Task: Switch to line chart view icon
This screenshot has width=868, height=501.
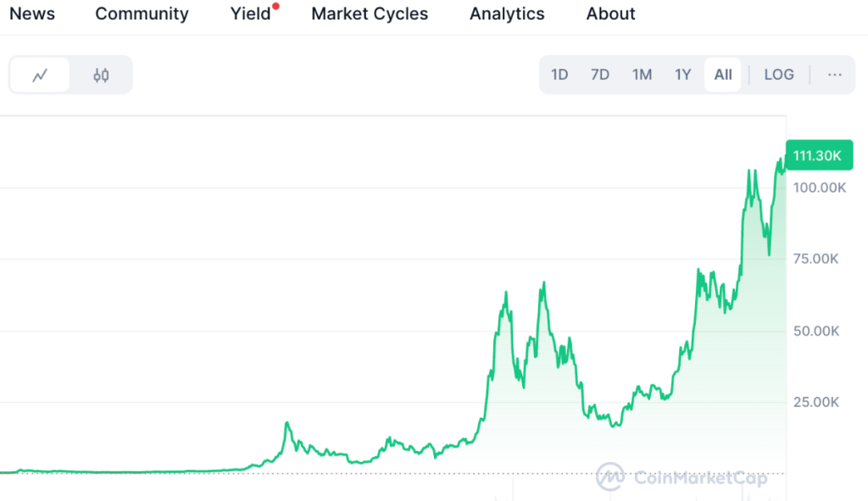Action: (40, 75)
